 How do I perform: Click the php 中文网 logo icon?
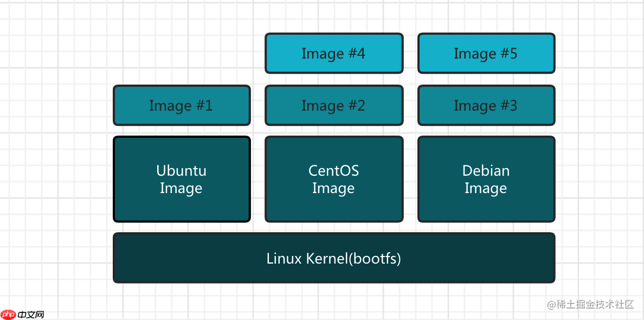(10, 313)
